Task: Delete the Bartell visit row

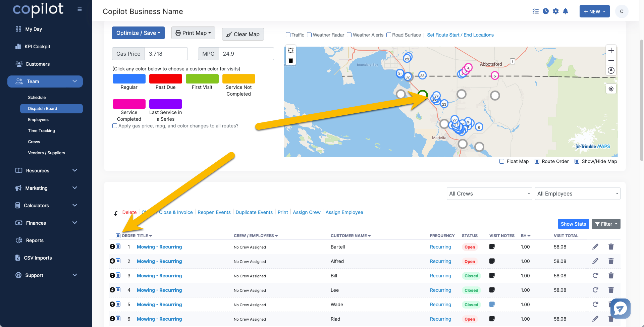Action: 611,247
